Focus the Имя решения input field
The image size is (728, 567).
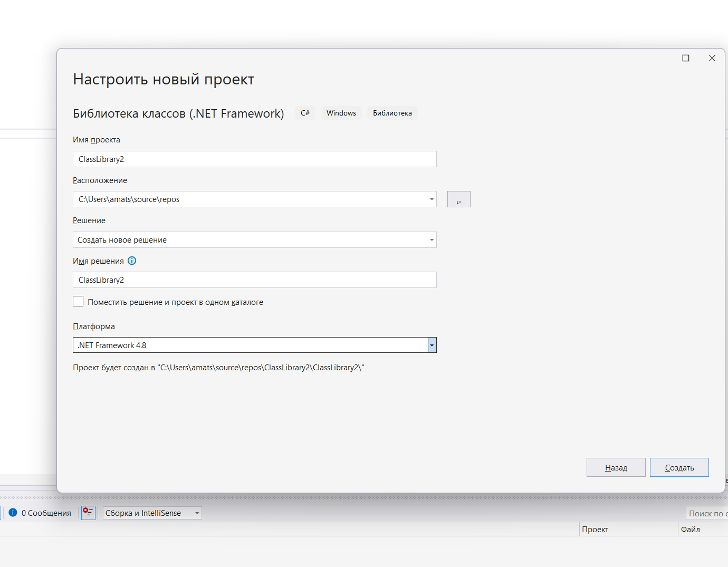(x=254, y=280)
